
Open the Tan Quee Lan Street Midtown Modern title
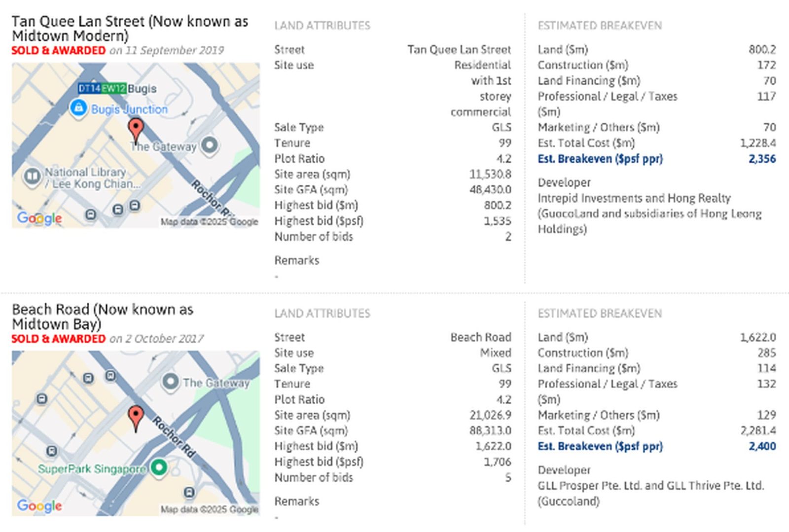coord(130,29)
